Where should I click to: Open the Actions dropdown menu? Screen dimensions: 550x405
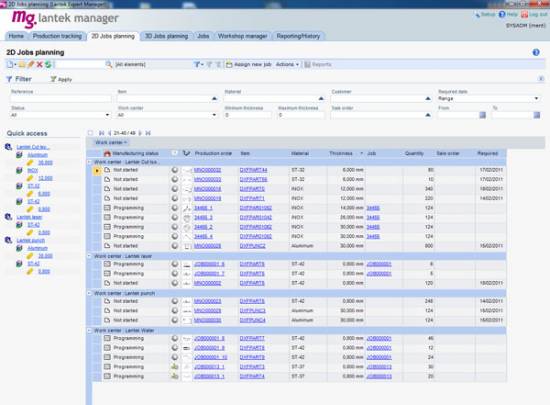(x=287, y=65)
